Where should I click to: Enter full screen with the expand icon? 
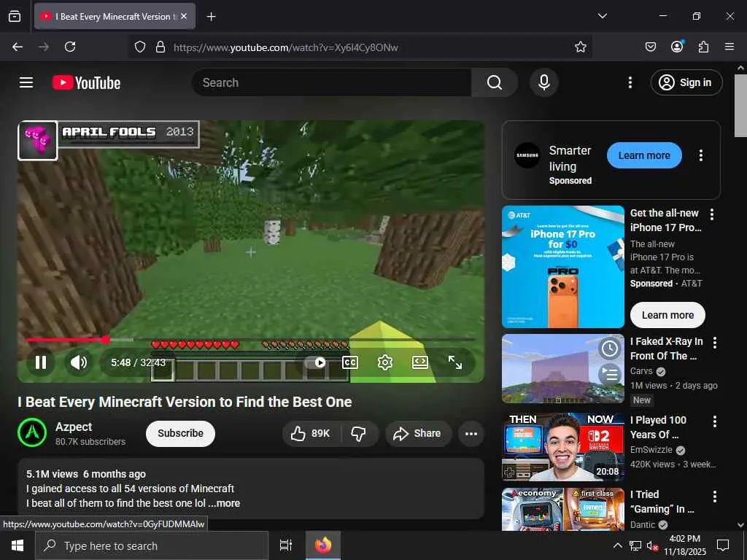(455, 363)
